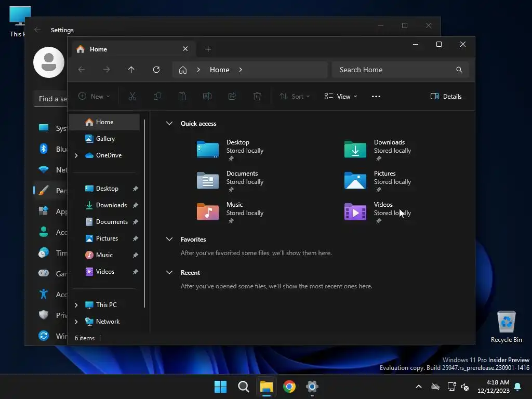Launch Chrome from the taskbar
Viewport: 532px width, 399px height.
(289, 387)
